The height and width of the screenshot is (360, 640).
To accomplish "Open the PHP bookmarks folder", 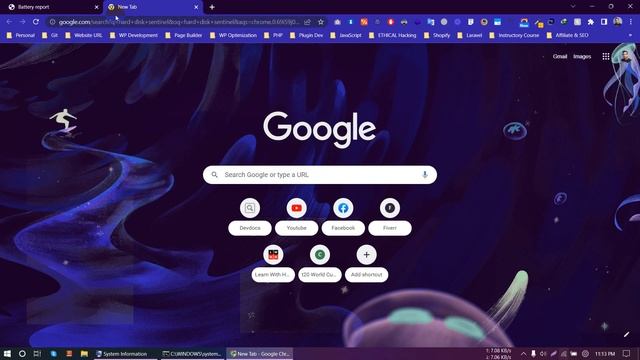I will tap(273, 36).
